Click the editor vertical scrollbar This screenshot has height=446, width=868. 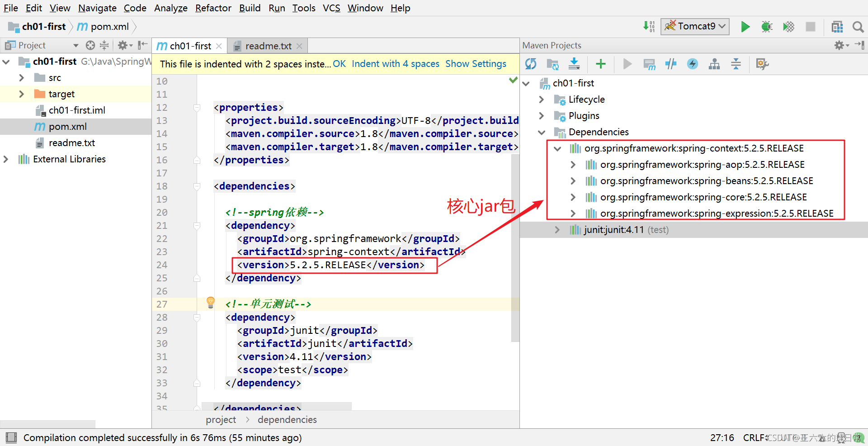coord(515,248)
